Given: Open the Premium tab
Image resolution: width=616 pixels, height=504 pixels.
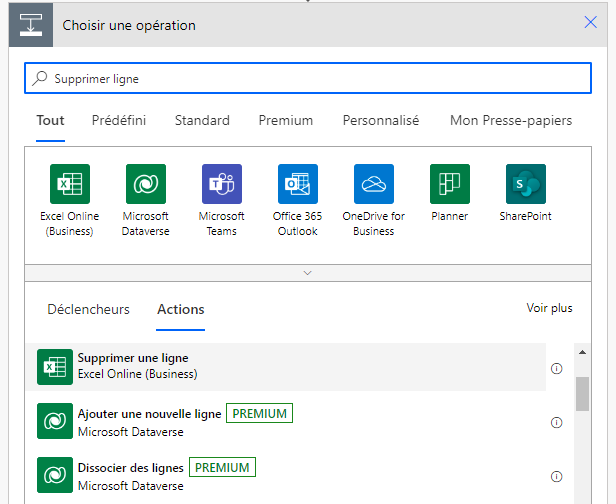Looking at the screenshot, I should pyautogui.click(x=286, y=121).
